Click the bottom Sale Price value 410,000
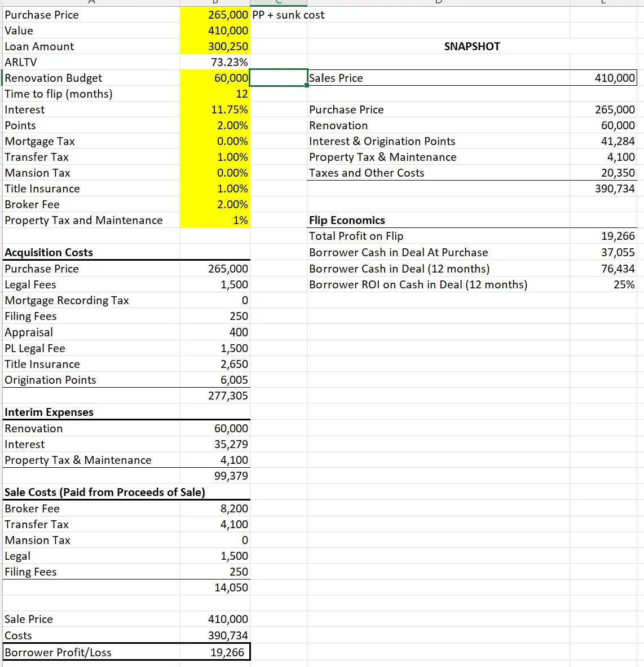This screenshot has width=644, height=667. (x=215, y=619)
